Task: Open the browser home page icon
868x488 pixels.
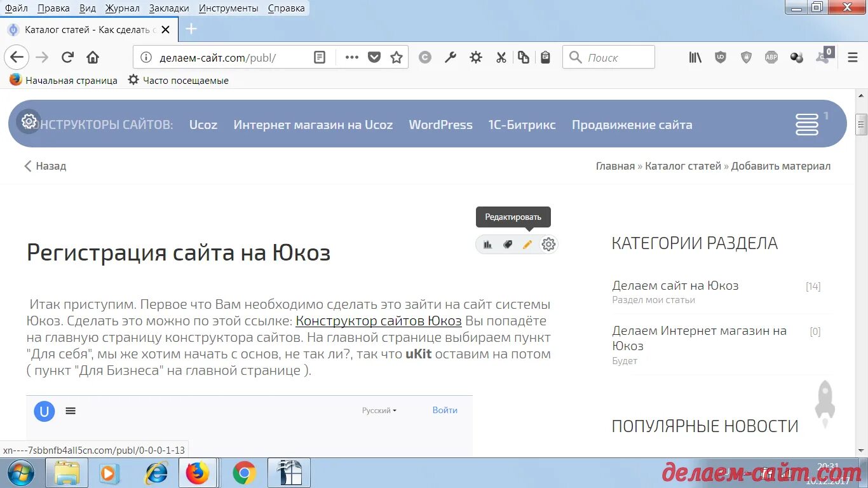Action: point(93,58)
